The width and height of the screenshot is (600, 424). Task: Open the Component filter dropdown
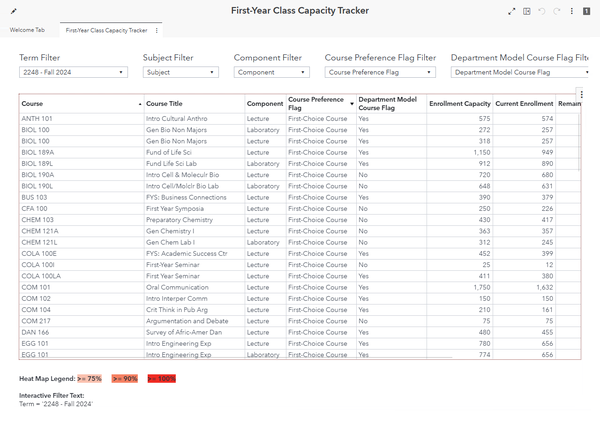pyautogui.click(x=272, y=72)
